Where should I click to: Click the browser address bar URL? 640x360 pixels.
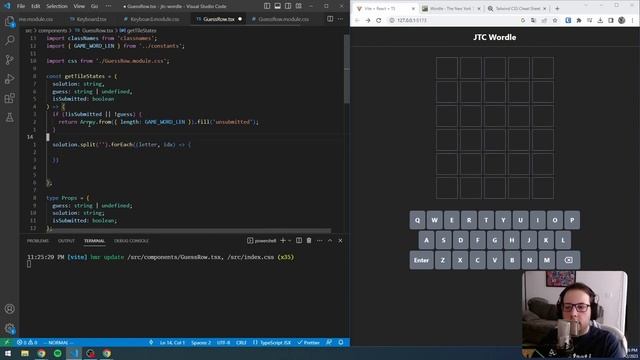(412, 20)
